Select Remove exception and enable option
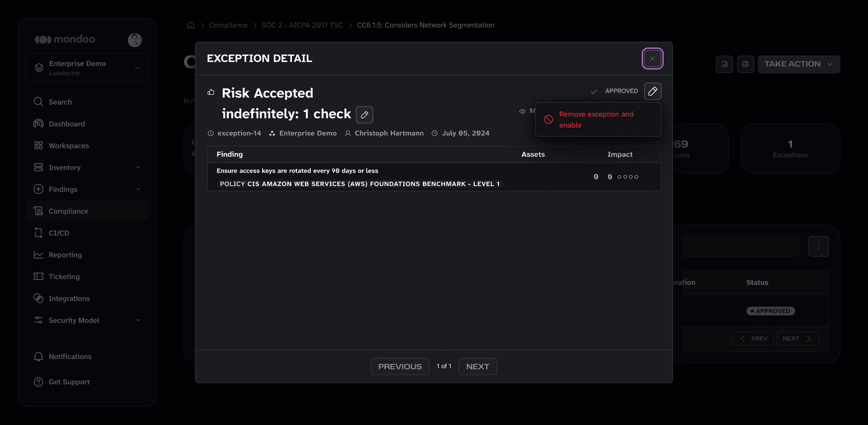The height and width of the screenshot is (425, 868). click(x=598, y=120)
